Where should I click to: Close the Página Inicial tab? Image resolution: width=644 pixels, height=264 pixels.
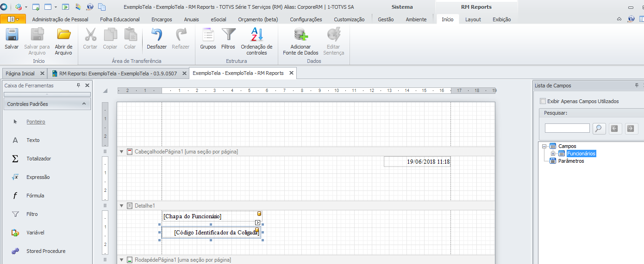click(x=42, y=74)
